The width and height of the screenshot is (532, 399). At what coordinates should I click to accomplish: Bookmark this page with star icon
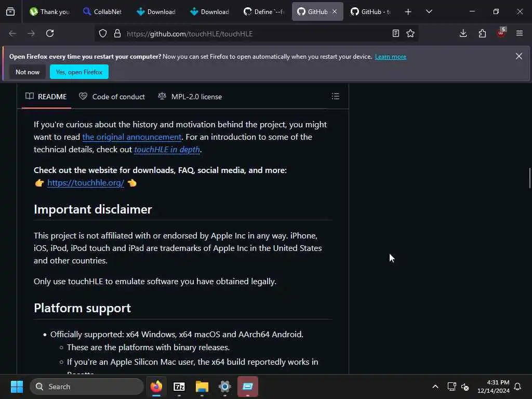point(410,33)
